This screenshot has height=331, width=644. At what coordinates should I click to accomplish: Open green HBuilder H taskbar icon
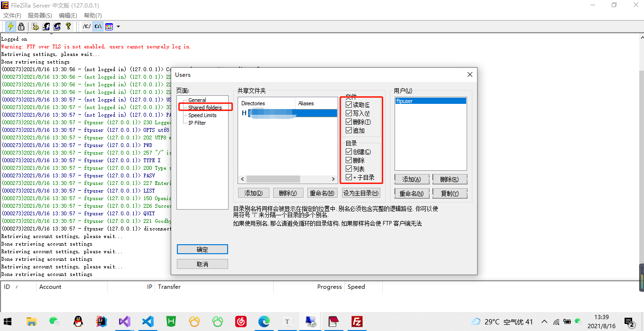(x=171, y=322)
